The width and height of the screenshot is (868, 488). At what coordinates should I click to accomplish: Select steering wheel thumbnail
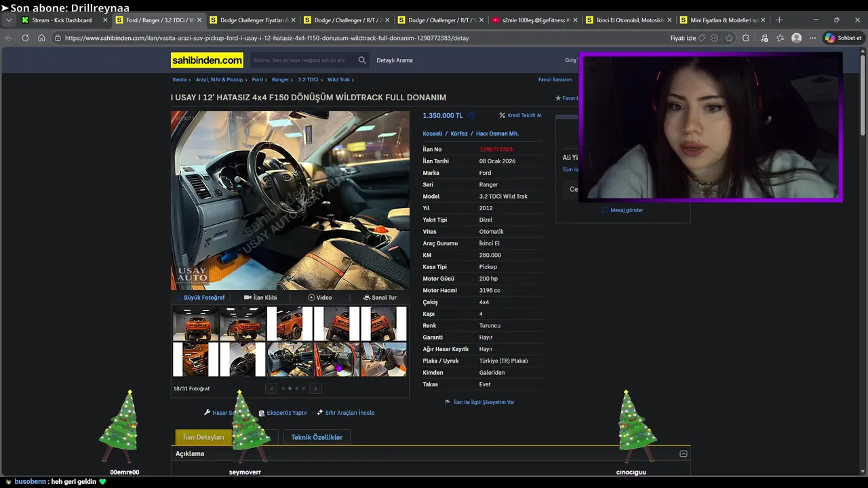243,359
